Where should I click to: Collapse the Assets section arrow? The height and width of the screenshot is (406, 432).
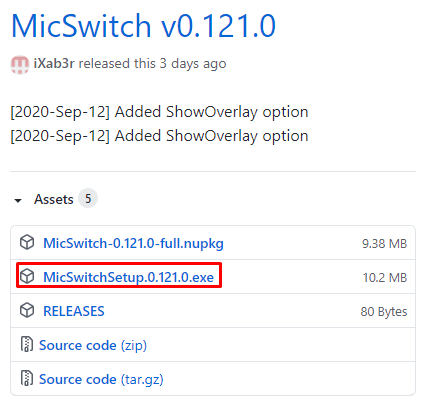[x=18, y=200]
